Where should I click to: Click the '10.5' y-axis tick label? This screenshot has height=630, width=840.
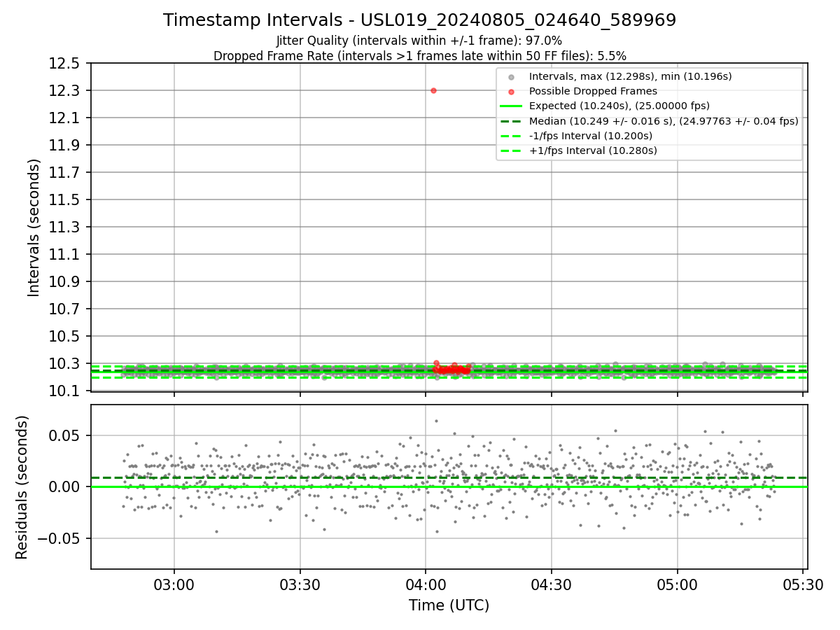[x=64, y=337]
